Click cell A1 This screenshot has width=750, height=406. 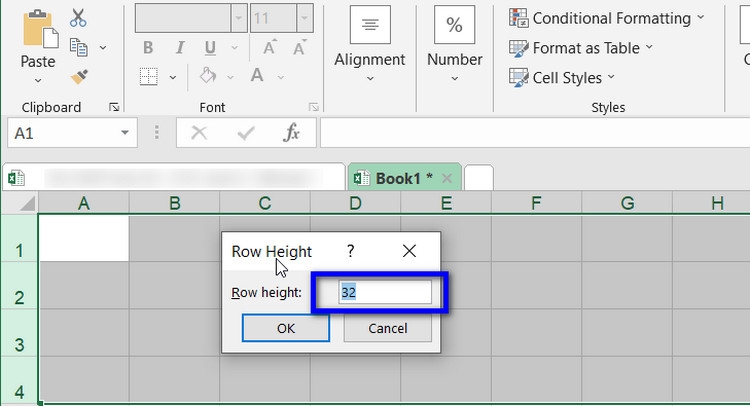pos(84,238)
